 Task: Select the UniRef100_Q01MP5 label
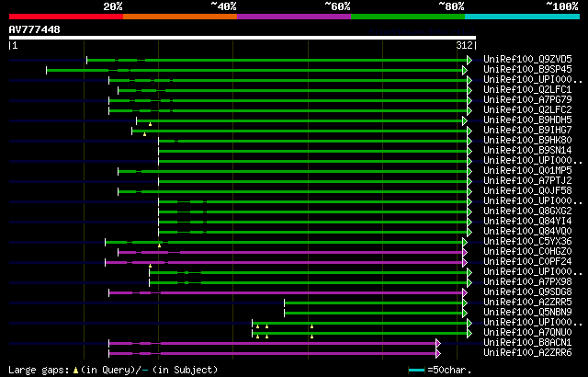[x=527, y=171]
